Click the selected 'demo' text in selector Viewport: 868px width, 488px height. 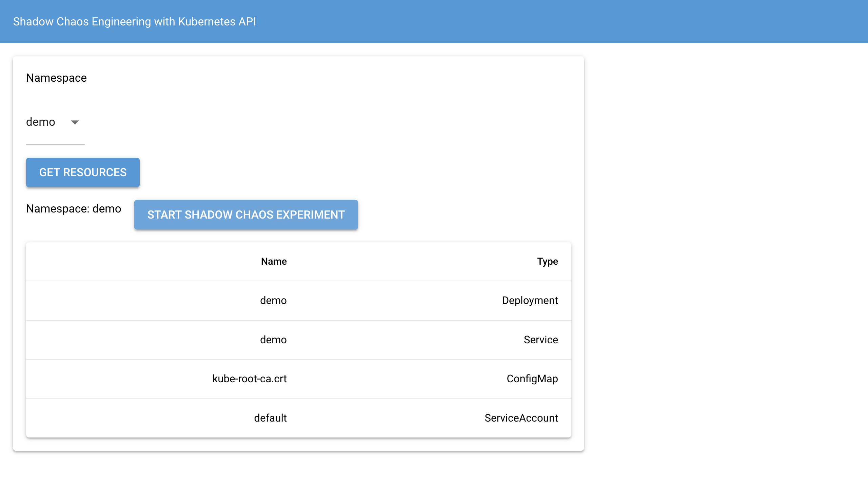point(41,122)
